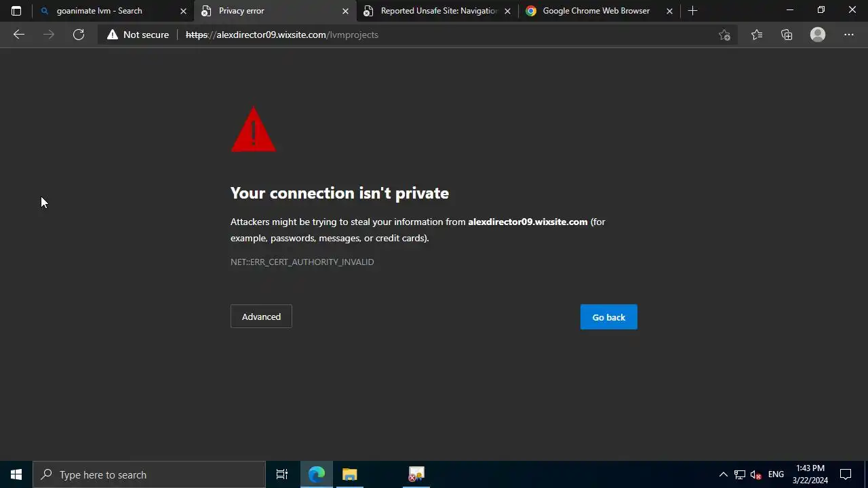Close the goanimate lvm Search tab

click(183, 11)
